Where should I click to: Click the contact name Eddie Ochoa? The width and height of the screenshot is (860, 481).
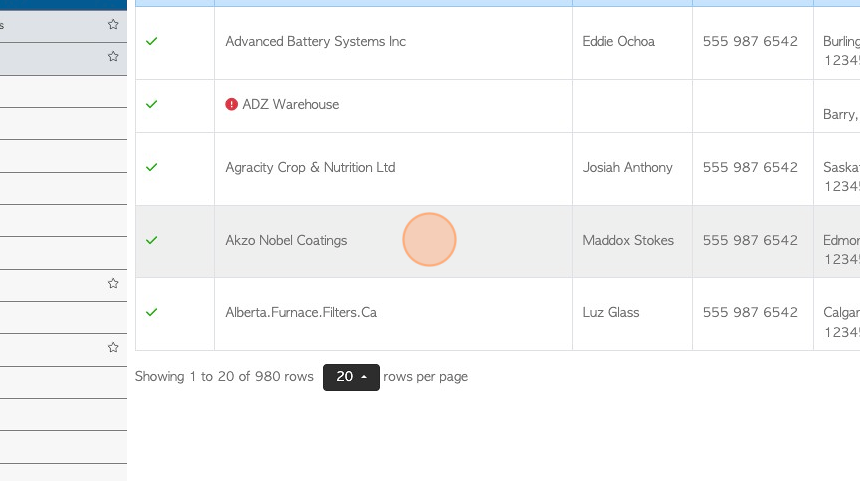(618, 42)
